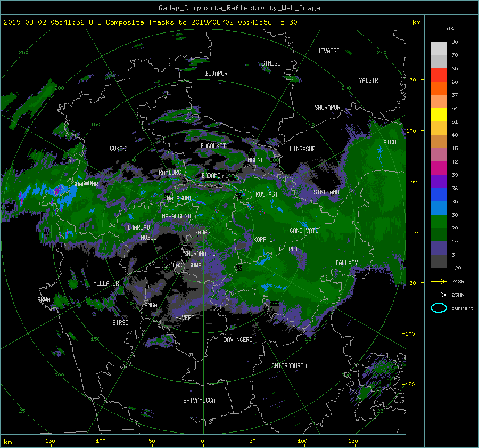Click the DAVANGERI city label
The width and height of the screenshot is (479, 448).
pyautogui.click(x=238, y=340)
